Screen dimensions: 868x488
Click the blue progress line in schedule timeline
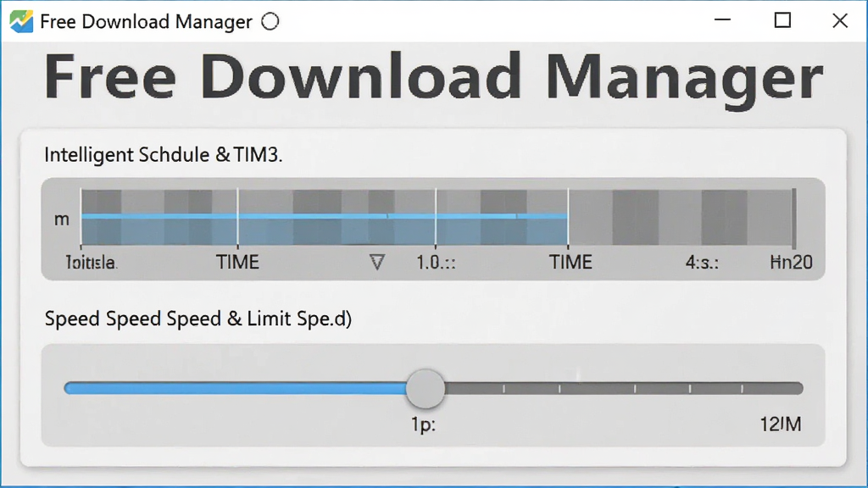(325, 216)
